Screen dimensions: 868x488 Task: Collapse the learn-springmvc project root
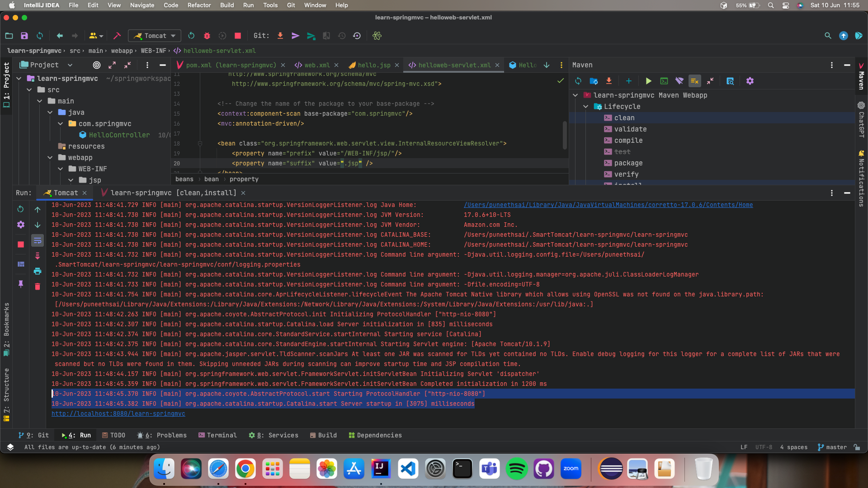[x=19, y=79]
